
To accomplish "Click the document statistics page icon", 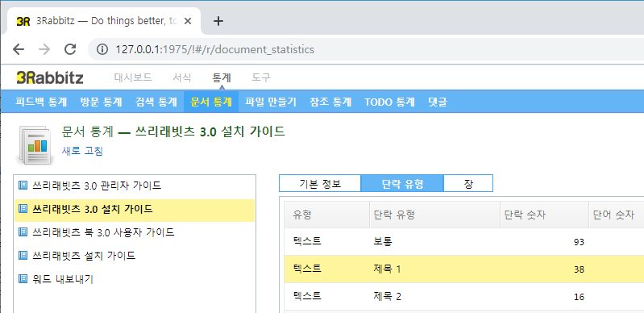I will tap(35, 144).
